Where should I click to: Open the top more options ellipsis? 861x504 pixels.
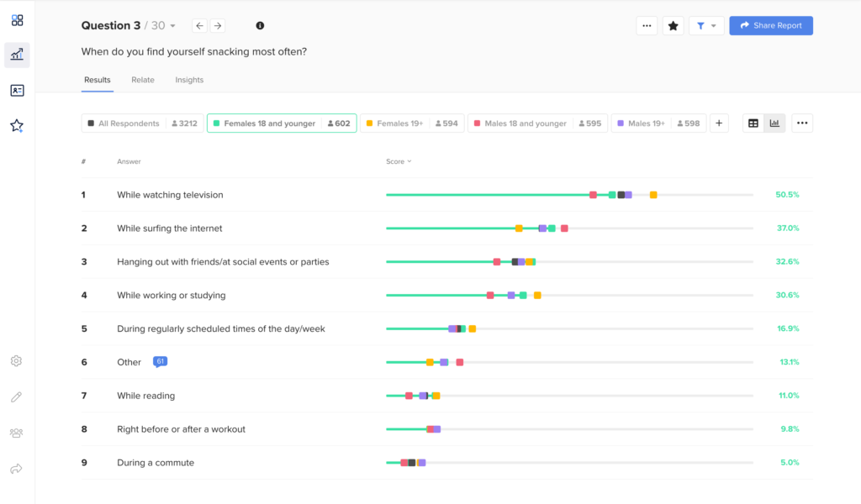coord(647,26)
